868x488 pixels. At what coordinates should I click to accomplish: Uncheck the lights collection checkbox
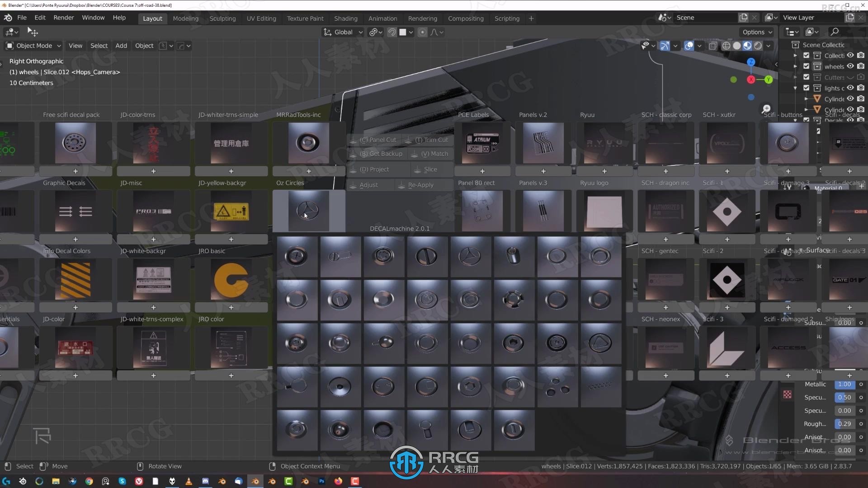click(806, 88)
